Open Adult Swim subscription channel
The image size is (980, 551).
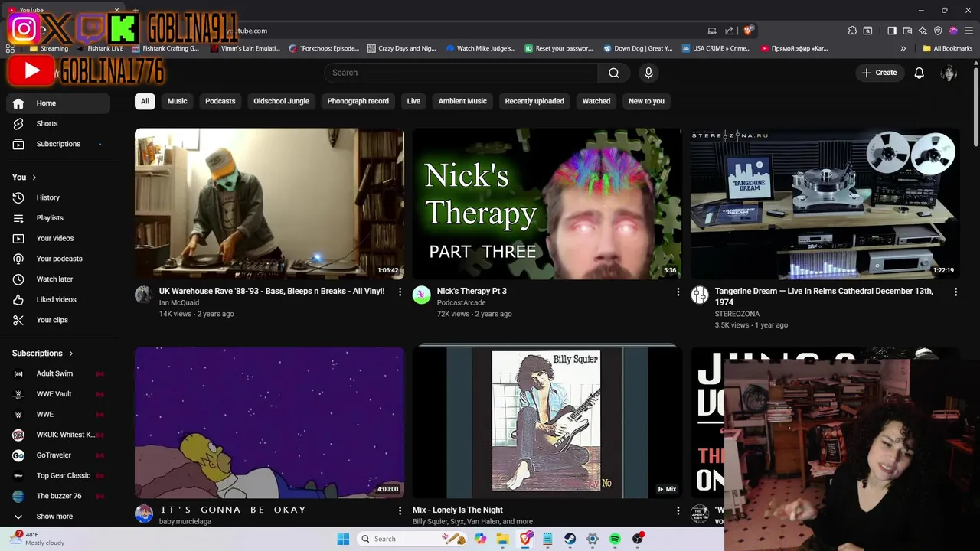[x=58, y=373]
